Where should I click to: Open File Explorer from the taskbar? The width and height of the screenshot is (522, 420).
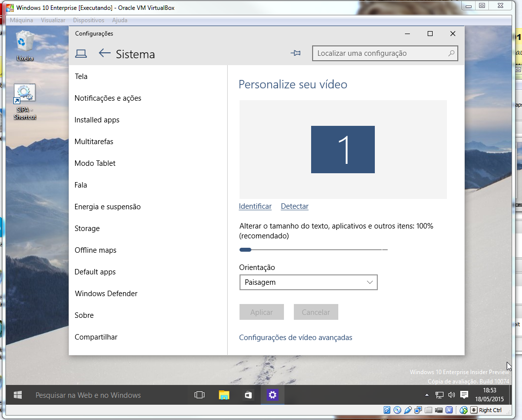(x=224, y=395)
